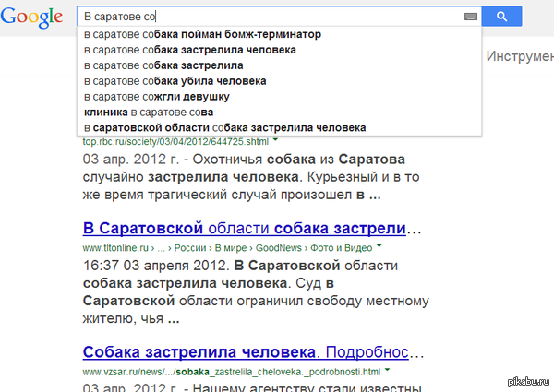Choose suggestion 'в саратове собака застрелила человека'
This screenshot has height=392, width=554.
click(x=279, y=50)
